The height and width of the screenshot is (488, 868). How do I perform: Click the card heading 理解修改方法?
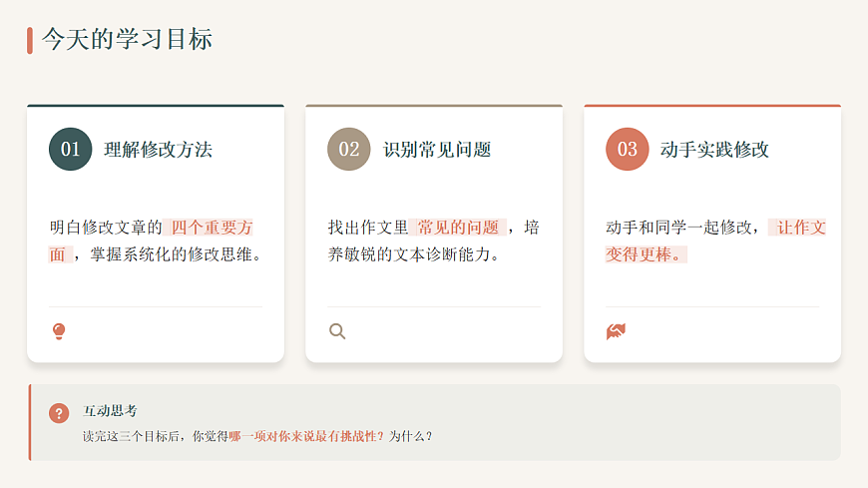coord(159,150)
